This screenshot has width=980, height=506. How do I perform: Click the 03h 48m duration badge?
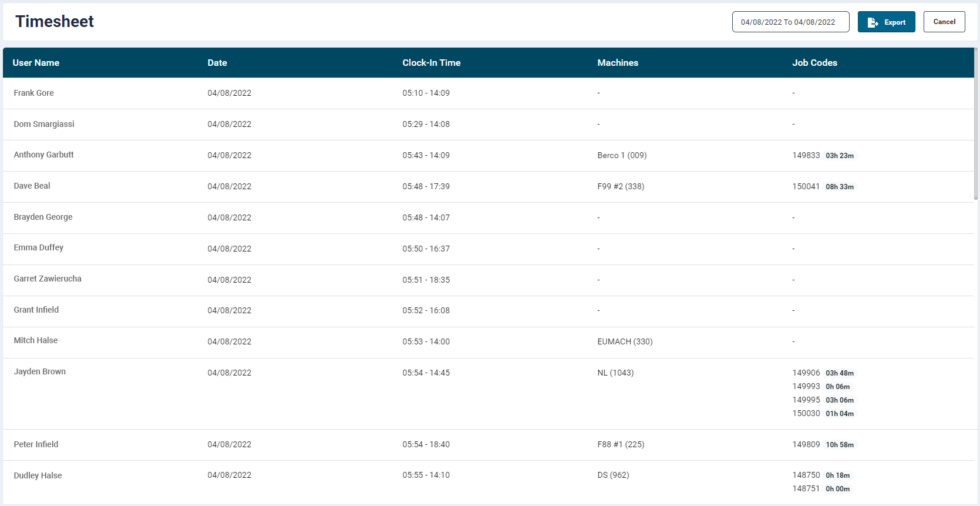(839, 373)
